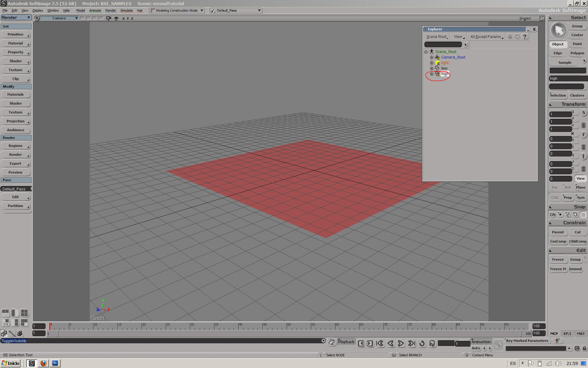Toggle snap to grid option
The image size is (588, 368).
583,215
